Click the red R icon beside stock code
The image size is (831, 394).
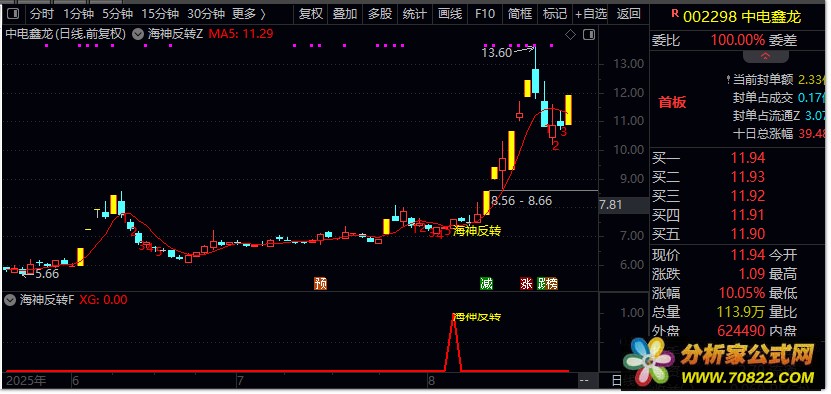click(675, 14)
